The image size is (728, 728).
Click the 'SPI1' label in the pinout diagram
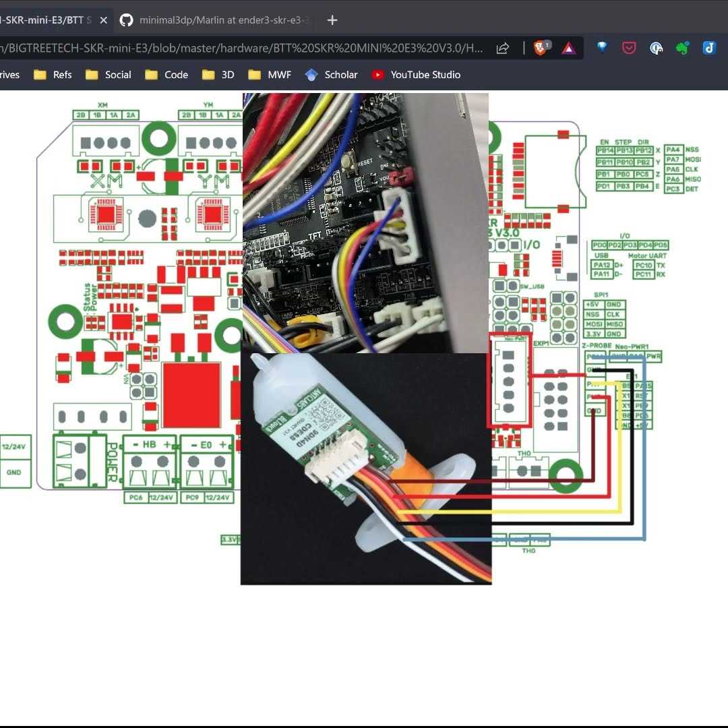tap(601, 295)
